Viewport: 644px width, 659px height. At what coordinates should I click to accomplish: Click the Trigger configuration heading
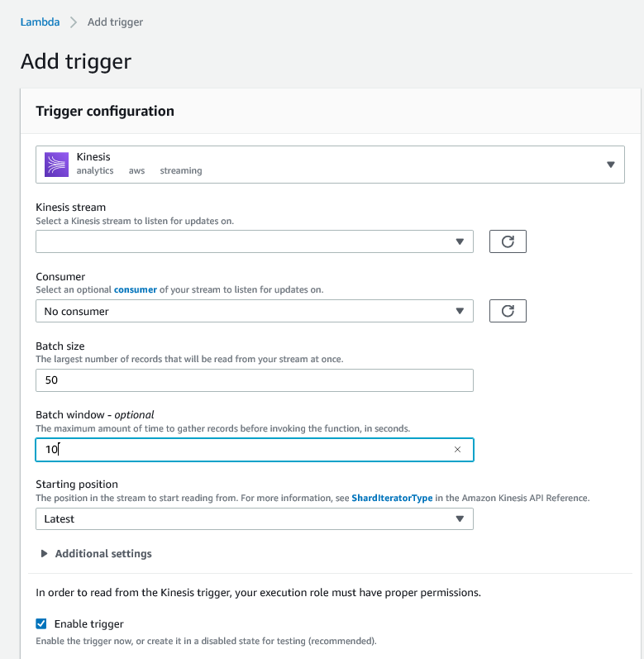point(105,111)
